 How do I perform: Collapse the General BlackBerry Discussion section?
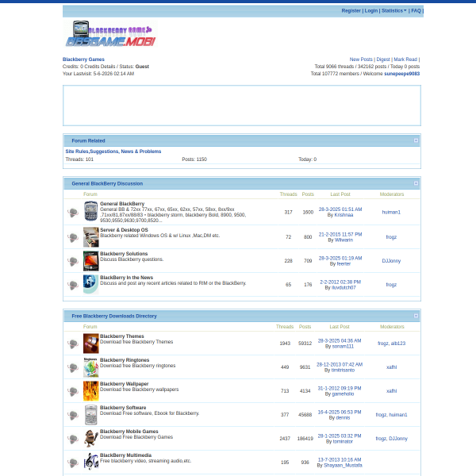tap(416, 183)
